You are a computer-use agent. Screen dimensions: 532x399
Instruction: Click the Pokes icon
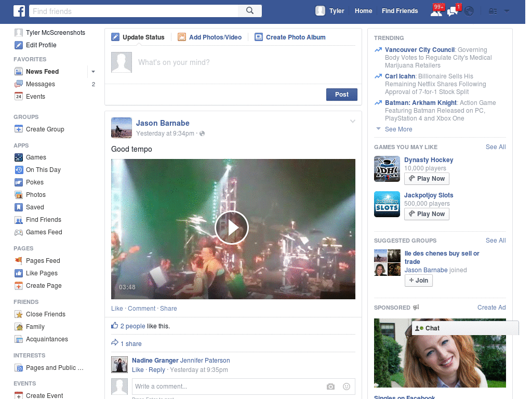[19, 182]
